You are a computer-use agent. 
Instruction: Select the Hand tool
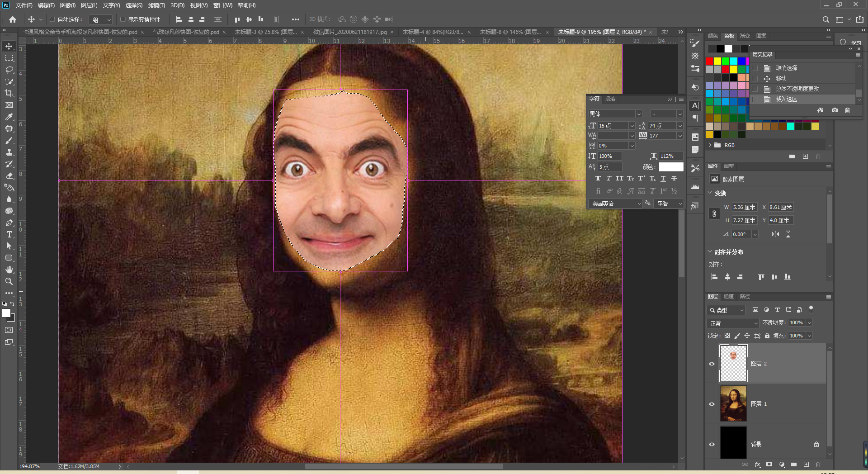coord(9,270)
